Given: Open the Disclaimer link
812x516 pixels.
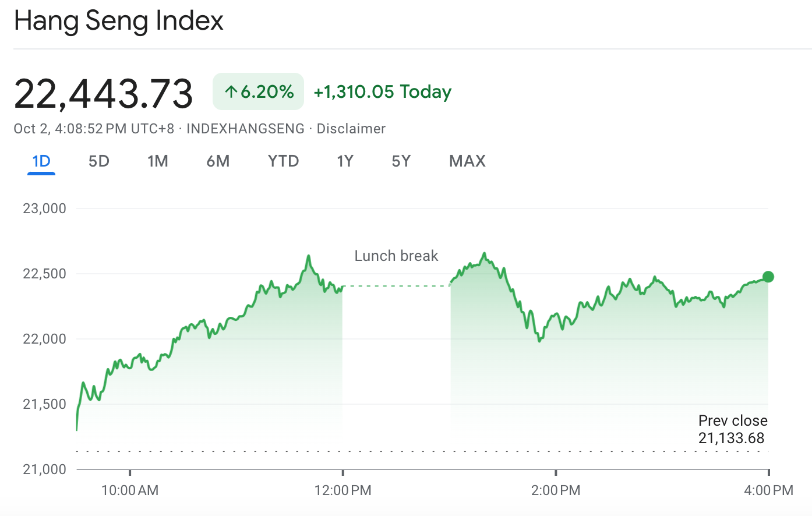Looking at the screenshot, I should pos(351,129).
